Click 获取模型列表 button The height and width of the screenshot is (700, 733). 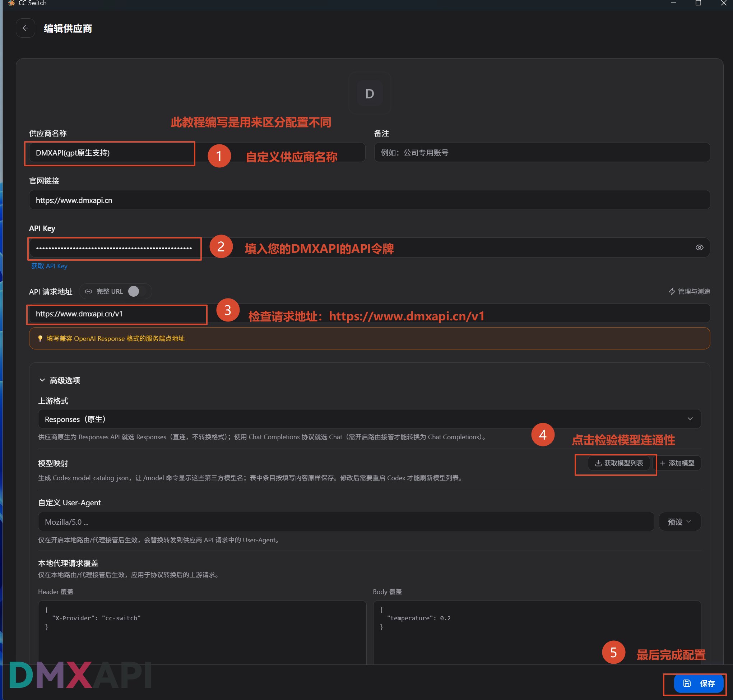[x=618, y=463]
